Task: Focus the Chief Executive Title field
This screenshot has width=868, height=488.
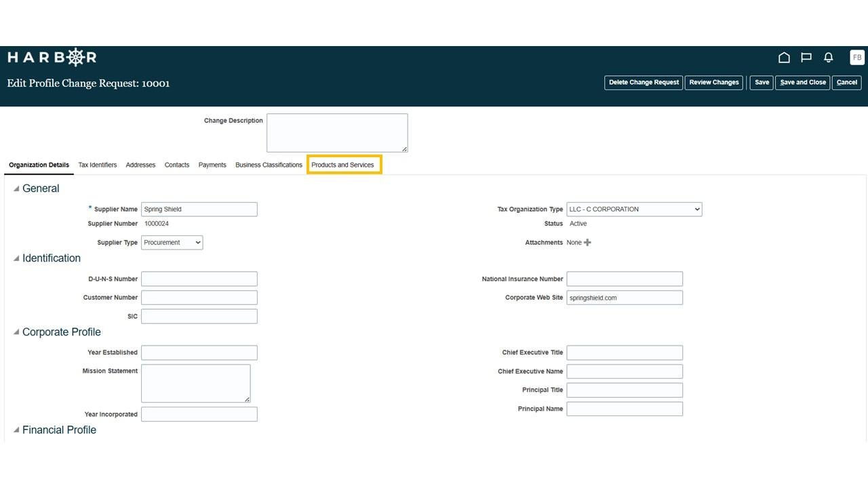Action: (625, 352)
